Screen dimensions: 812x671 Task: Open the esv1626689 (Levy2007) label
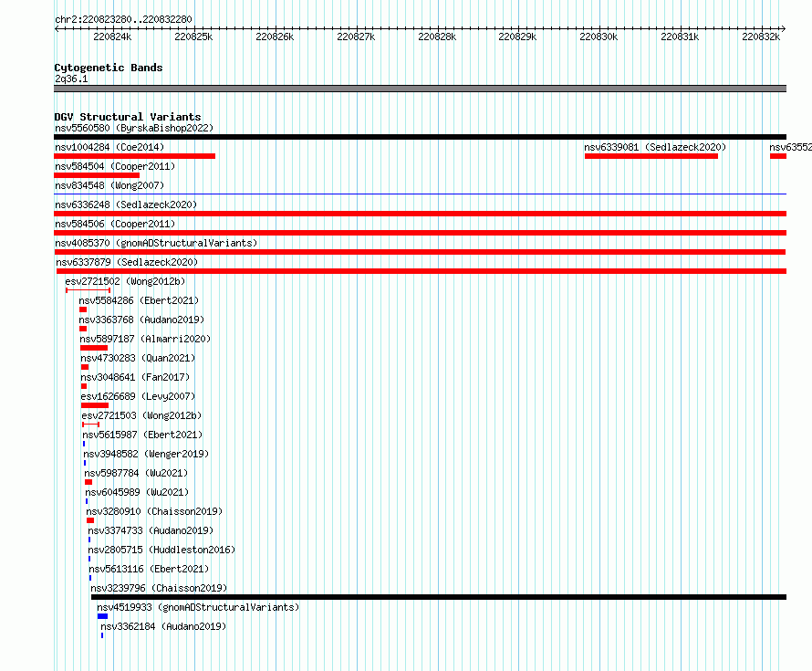(x=138, y=396)
